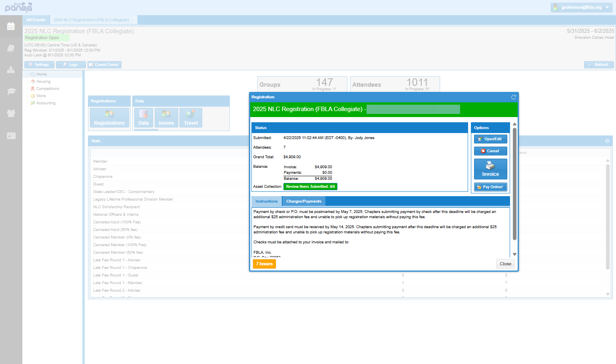Close the Registration dialog
This screenshot has width=616, height=364.
click(505, 264)
